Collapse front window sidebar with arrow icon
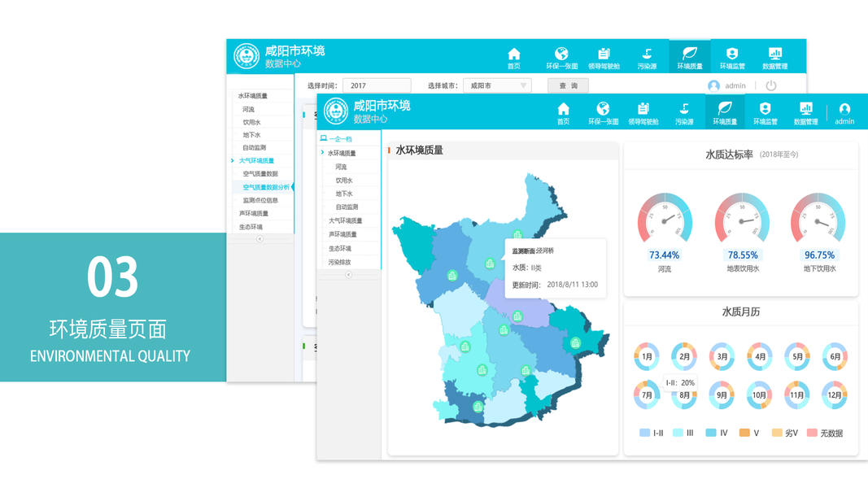This screenshot has height=488, width=868. pyautogui.click(x=348, y=274)
